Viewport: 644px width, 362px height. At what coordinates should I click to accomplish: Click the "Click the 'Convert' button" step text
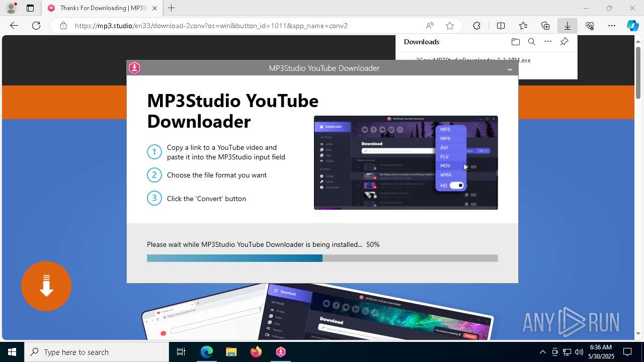click(206, 199)
